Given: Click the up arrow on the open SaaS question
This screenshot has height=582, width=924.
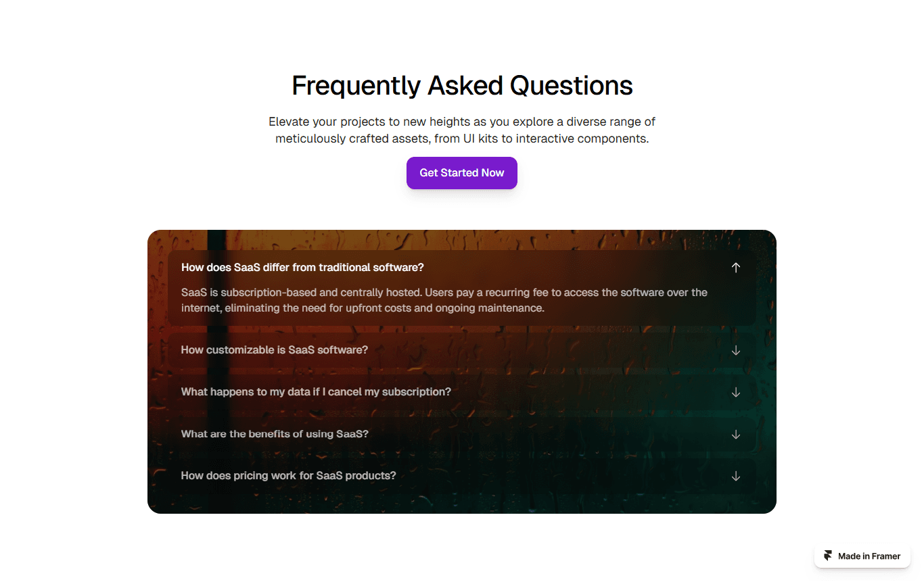Looking at the screenshot, I should click(x=736, y=268).
